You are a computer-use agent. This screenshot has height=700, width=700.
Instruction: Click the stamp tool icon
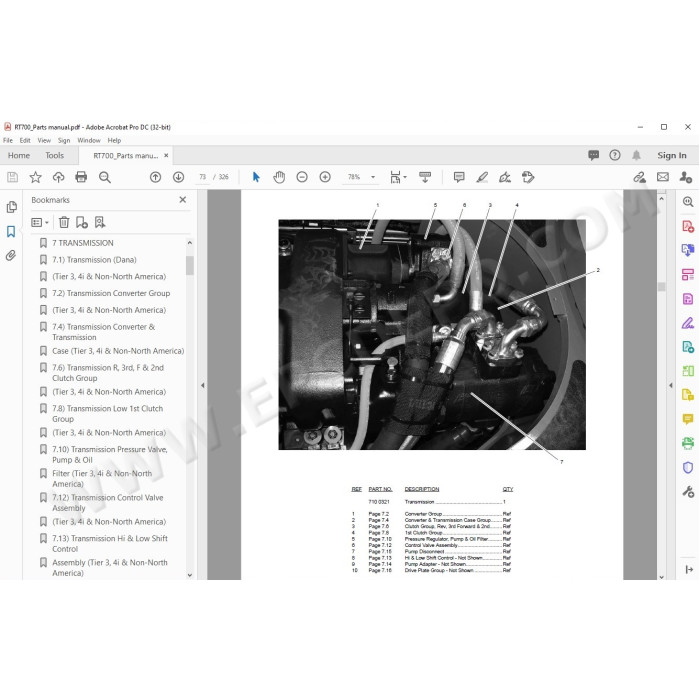(x=528, y=177)
